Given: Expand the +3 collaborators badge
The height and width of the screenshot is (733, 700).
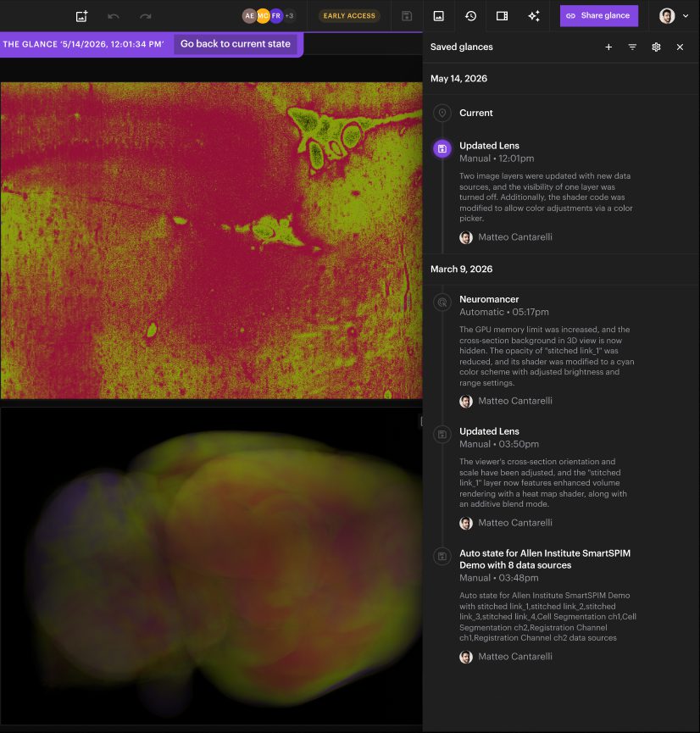Looking at the screenshot, I should pyautogui.click(x=290, y=16).
